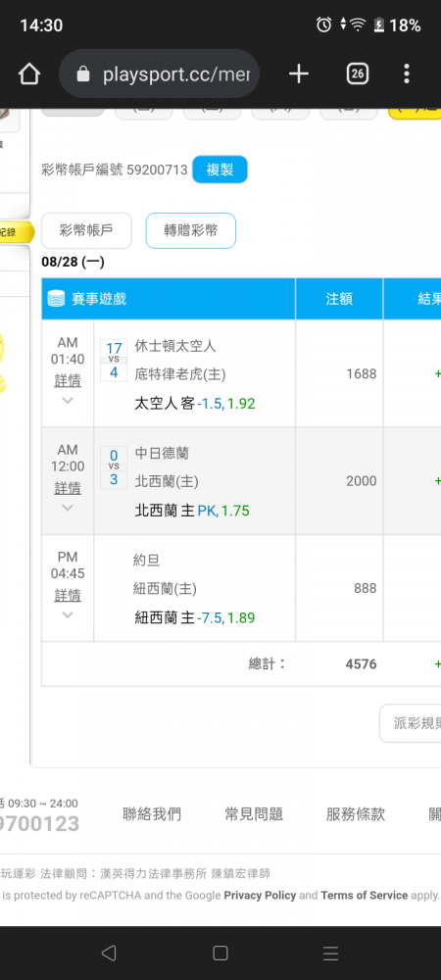Tap Android back navigation button
This screenshot has height=980, width=441.
click(x=108, y=953)
